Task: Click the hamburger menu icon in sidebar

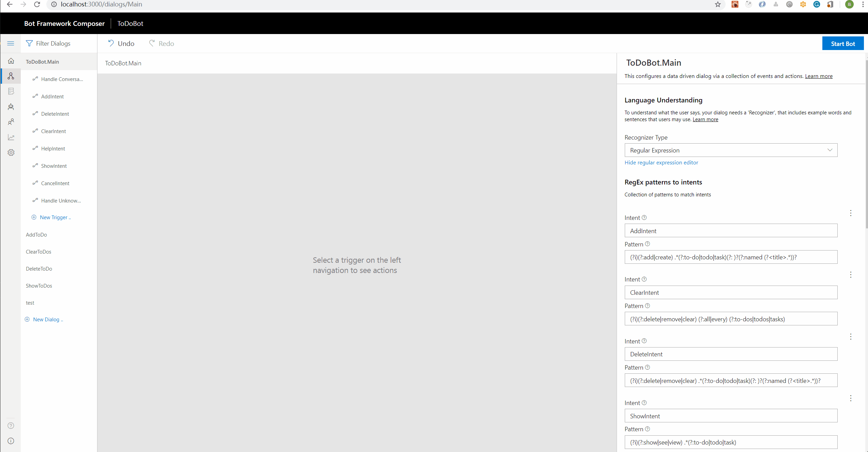Action: point(11,43)
